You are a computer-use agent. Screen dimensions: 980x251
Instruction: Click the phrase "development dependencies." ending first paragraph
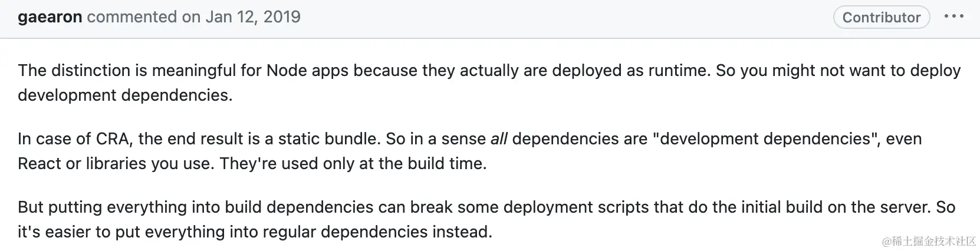click(x=125, y=95)
